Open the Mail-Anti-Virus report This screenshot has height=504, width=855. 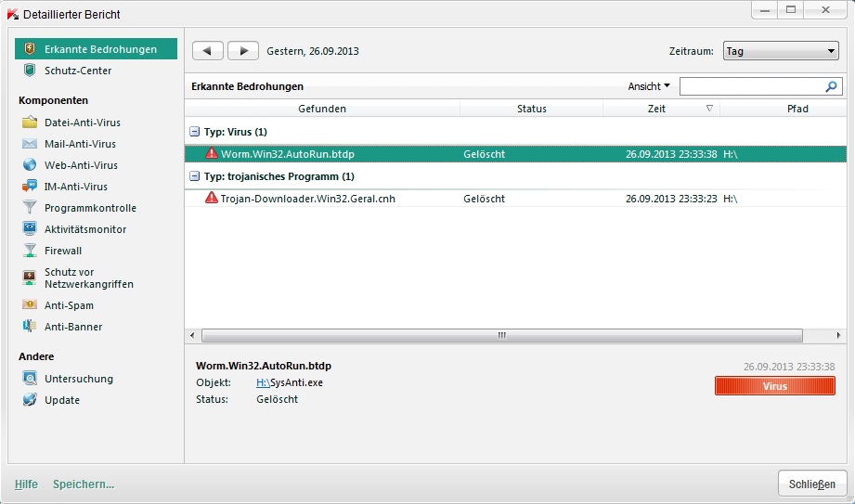pyautogui.click(x=80, y=144)
